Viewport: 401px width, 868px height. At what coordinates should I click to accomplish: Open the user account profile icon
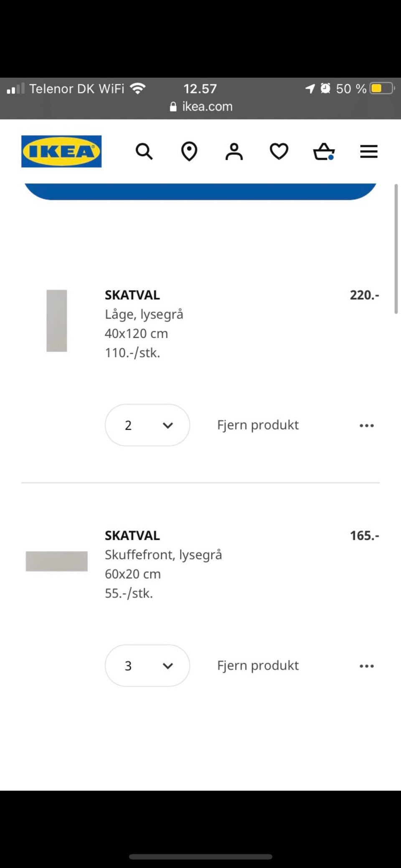click(234, 151)
